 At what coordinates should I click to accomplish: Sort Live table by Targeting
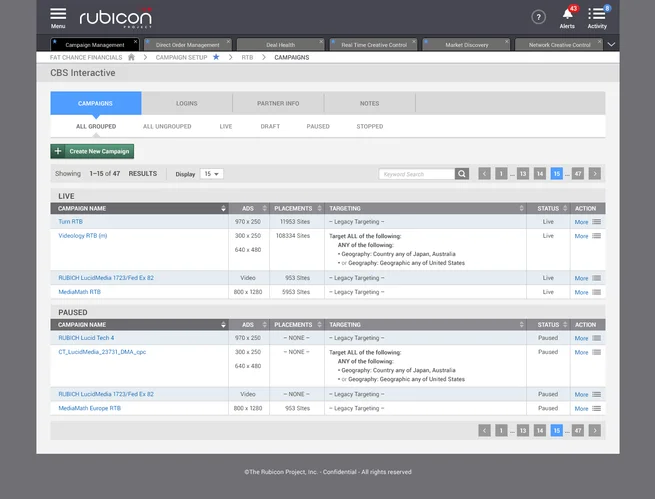[x=521, y=208]
